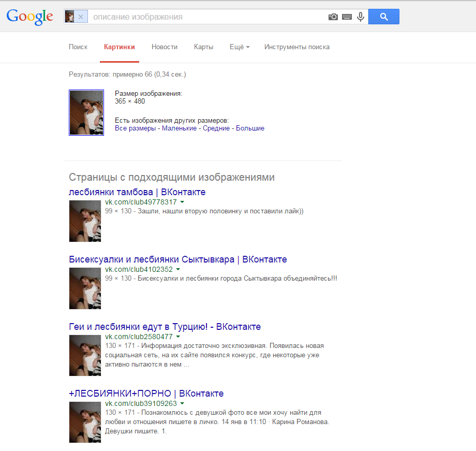This screenshot has width=476, height=451.
Task: Click the queried image thumbnail preview
Action: pyautogui.click(x=86, y=112)
